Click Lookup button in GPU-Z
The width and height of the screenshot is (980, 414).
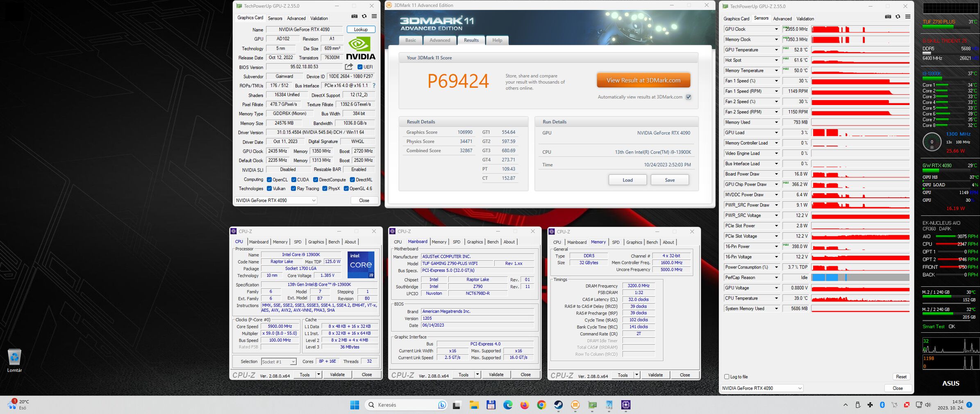click(361, 30)
